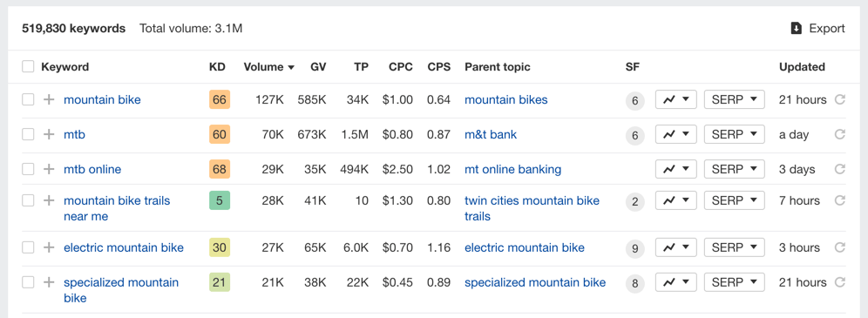Open parent topic m&t bank link
The height and width of the screenshot is (318, 868).
pyautogui.click(x=491, y=134)
